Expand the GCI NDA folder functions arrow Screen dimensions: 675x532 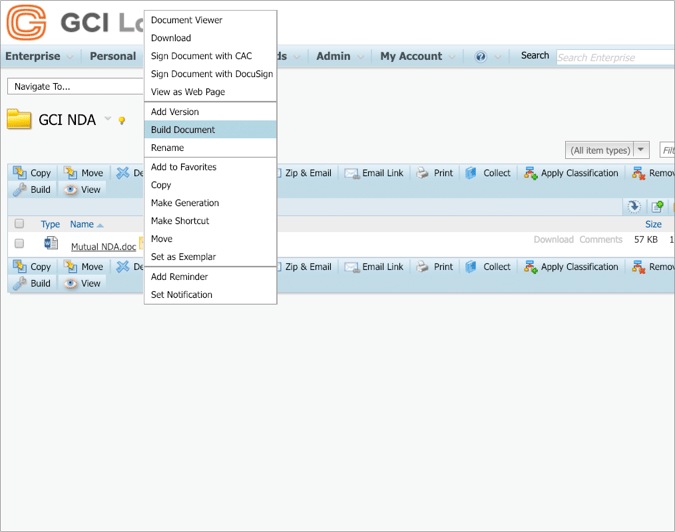point(108,120)
